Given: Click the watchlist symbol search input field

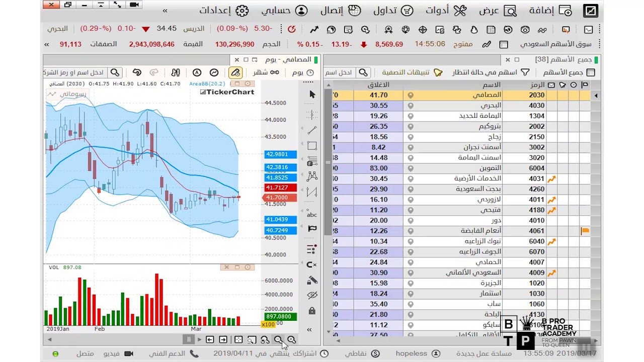Looking at the screenshot, I should click(x=340, y=72).
